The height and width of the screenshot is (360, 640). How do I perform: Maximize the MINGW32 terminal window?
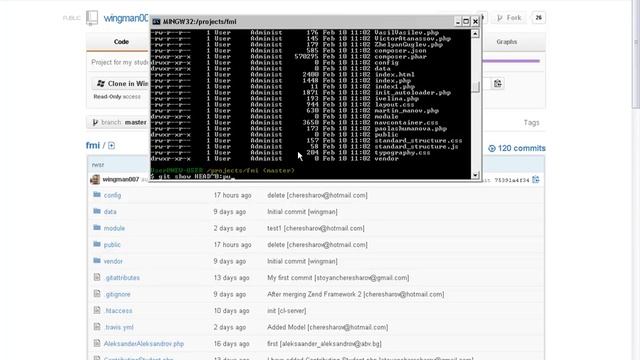466,22
